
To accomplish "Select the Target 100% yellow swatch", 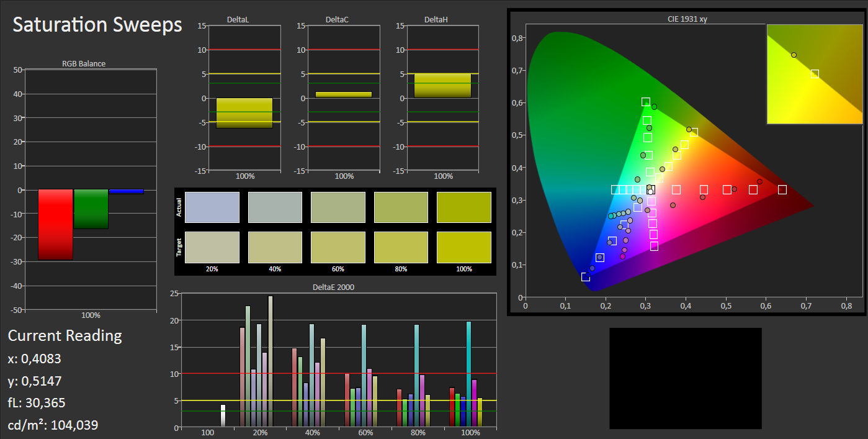I will click(464, 247).
